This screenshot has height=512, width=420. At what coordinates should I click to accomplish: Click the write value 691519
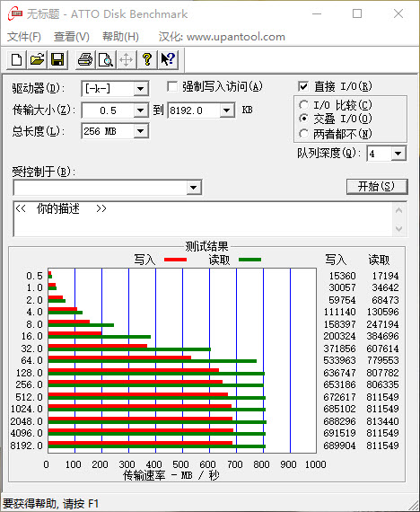tap(340, 433)
